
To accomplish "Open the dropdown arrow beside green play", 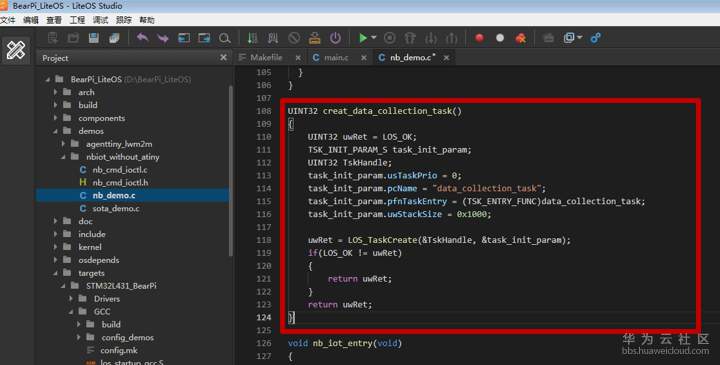I will tap(373, 38).
